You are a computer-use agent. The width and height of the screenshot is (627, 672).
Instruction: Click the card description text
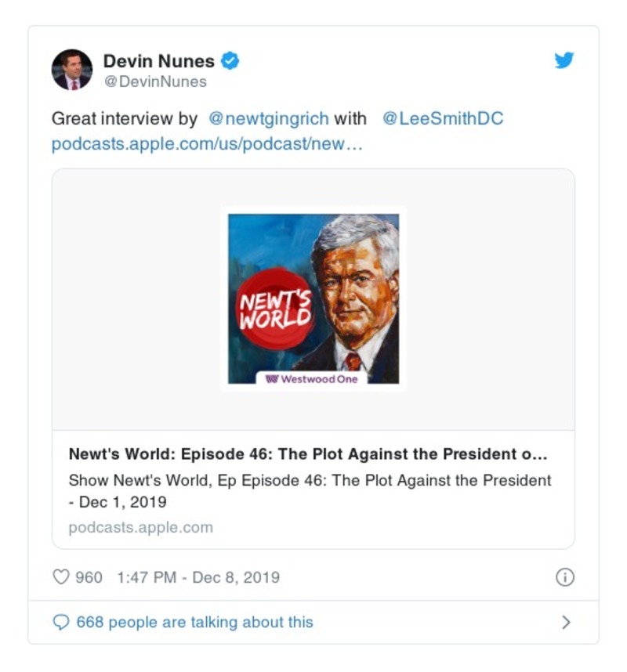pos(310,491)
